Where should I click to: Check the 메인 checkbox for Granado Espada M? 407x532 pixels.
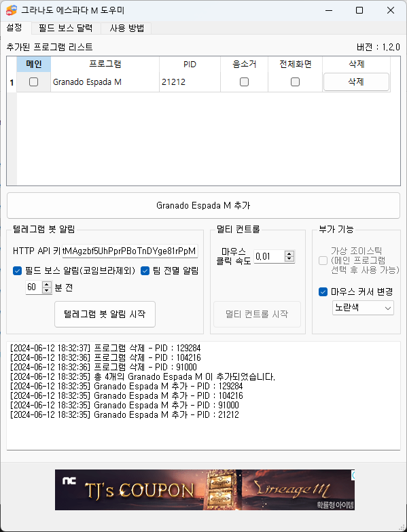[33, 82]
